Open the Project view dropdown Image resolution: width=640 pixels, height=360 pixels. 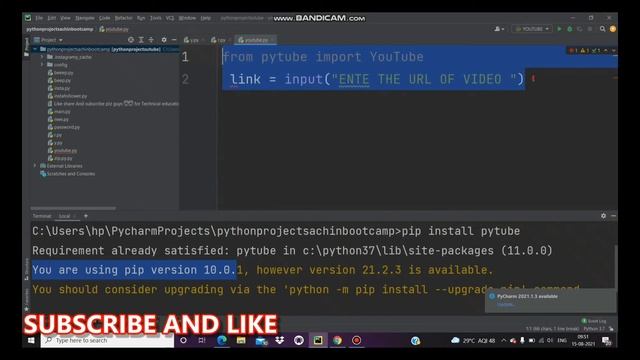point(49,40)
